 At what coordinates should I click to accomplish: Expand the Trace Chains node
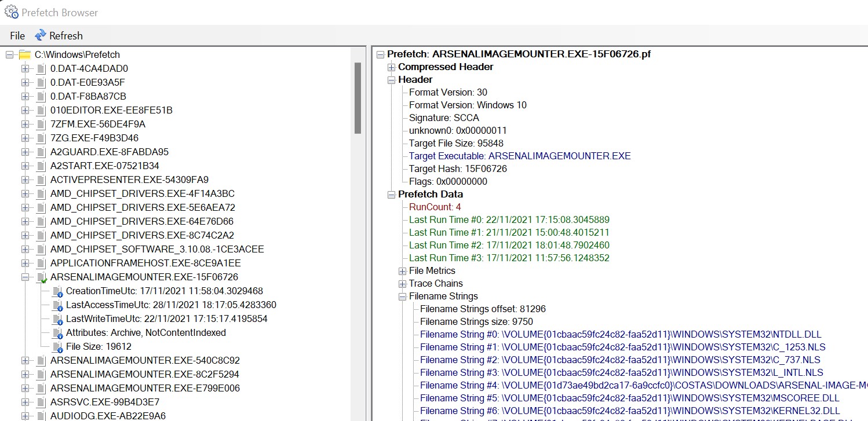click(403, 283)
